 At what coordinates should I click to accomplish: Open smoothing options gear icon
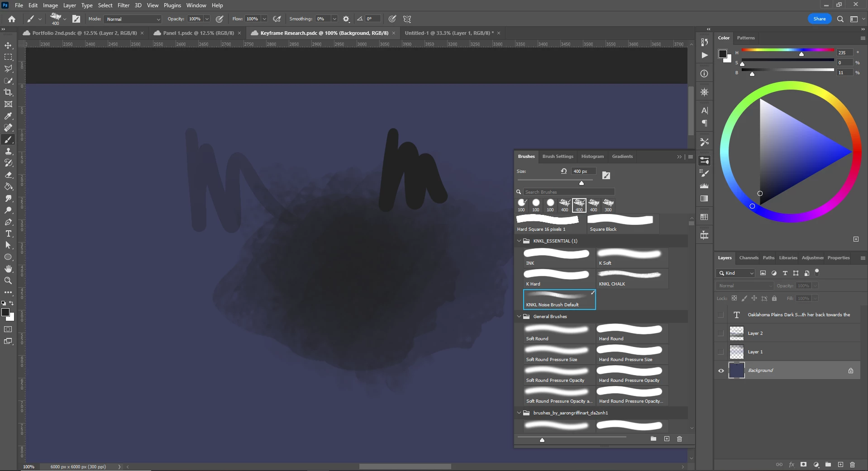346,19
